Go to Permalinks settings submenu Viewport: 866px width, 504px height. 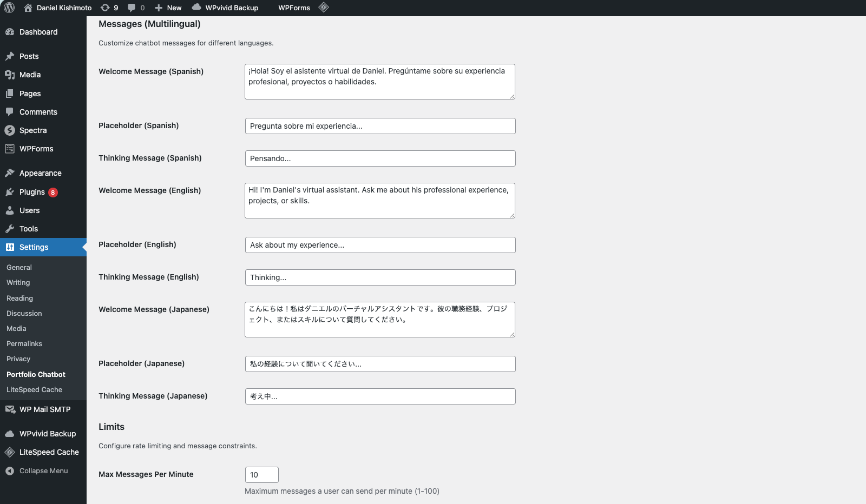[24, 343]
